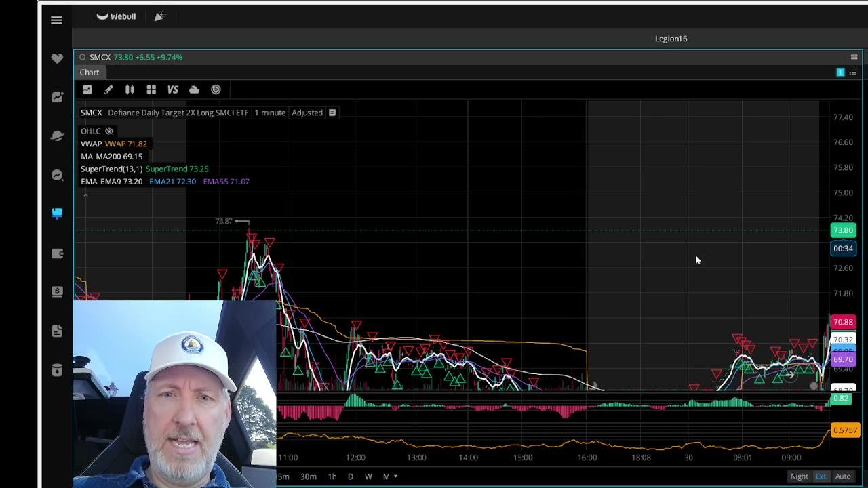Click the EMA21 72.30 value

click(x=172, y=182)
